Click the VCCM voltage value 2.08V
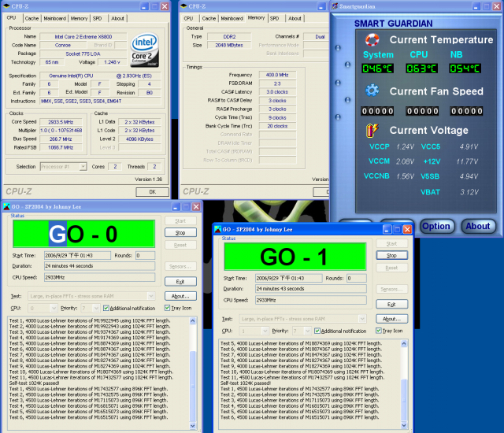This screenshot has width=504, height=433. tap(405, 161)
